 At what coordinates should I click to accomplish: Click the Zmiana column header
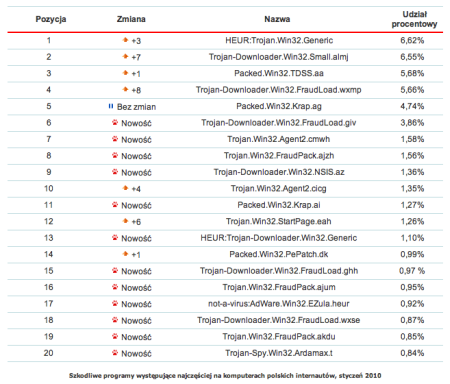pyautogui.click(x=131, y=19)
